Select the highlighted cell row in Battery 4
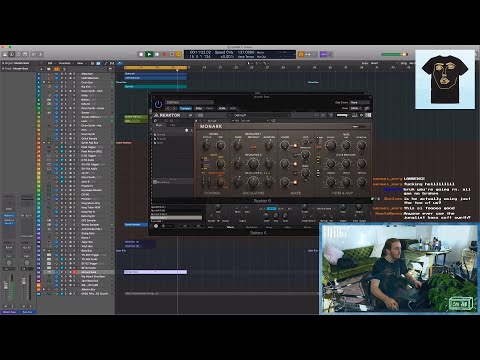The image size is (480, 360). coord(176,218)
